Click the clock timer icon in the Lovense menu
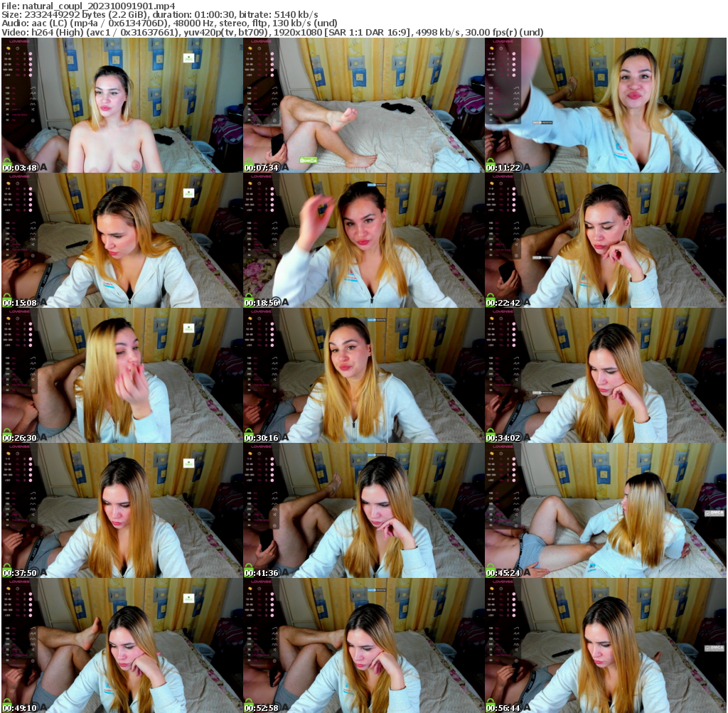This screenshot has width=728, height=713. (18, 48)
